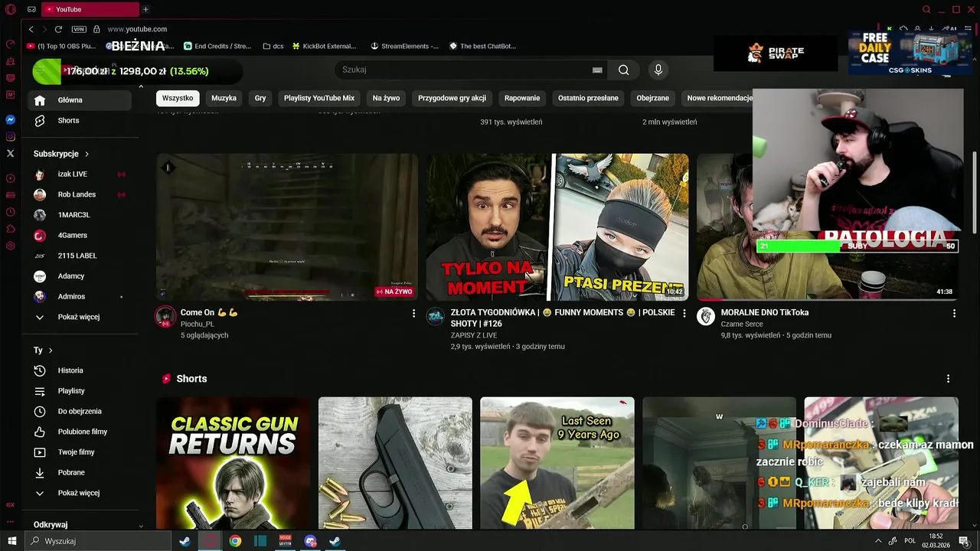Open the 2115 LABEL subscription
The height and width of the screenshot is (551, 980).
click(80, 256)
